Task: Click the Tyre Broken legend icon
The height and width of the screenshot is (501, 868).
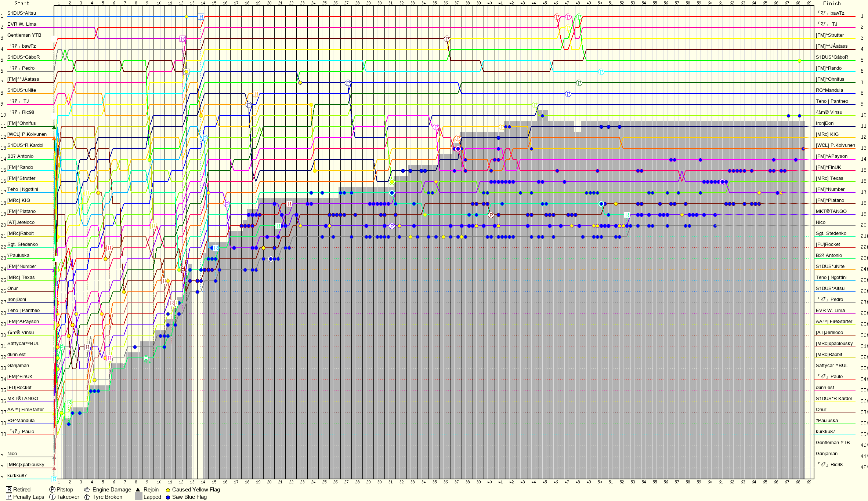Action: click(87, 497)
